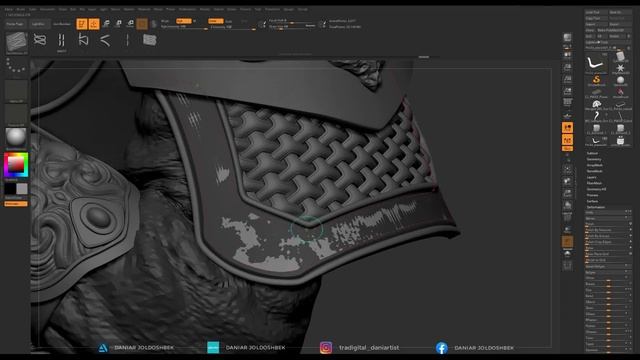
Task: Expand the ArrayMesh subpalette
Action: pyautogui.click(x=595, y=165)
